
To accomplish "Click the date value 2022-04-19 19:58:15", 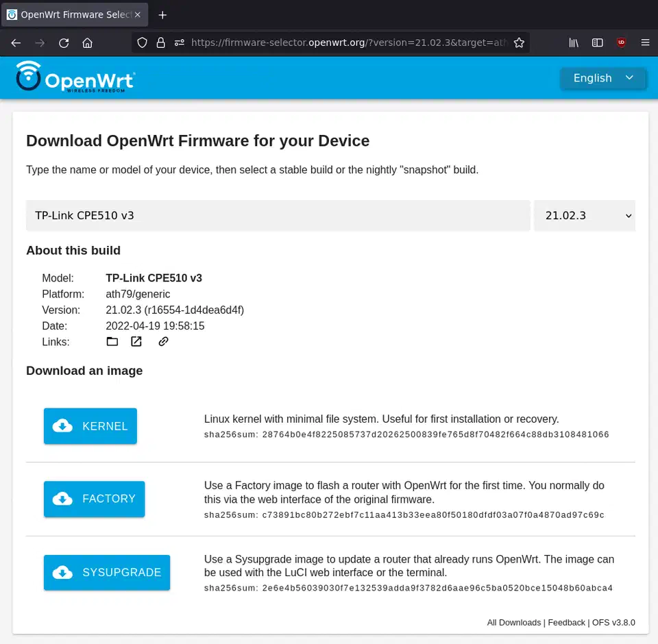I will 155,326.
